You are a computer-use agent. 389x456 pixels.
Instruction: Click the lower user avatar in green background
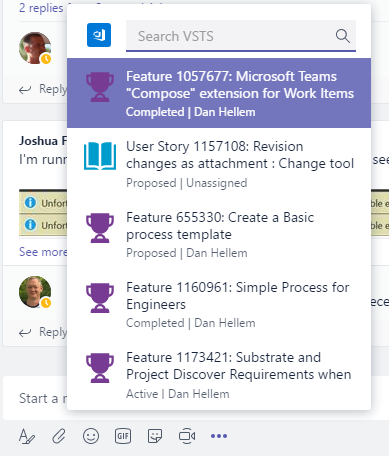click(35, 292)
